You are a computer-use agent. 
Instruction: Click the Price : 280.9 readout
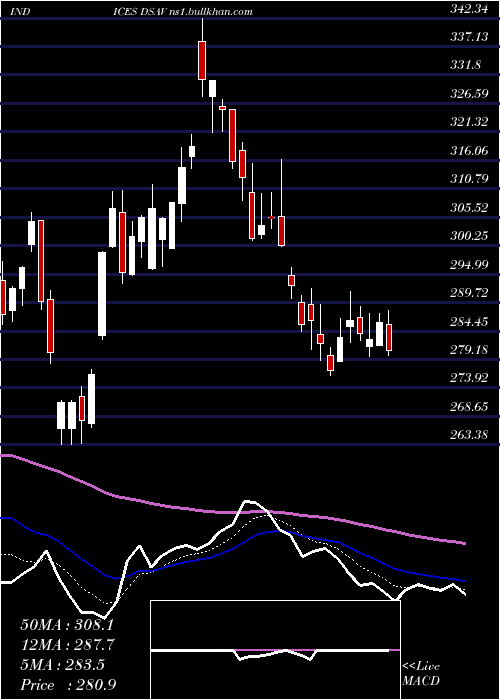tap(69, 685)
